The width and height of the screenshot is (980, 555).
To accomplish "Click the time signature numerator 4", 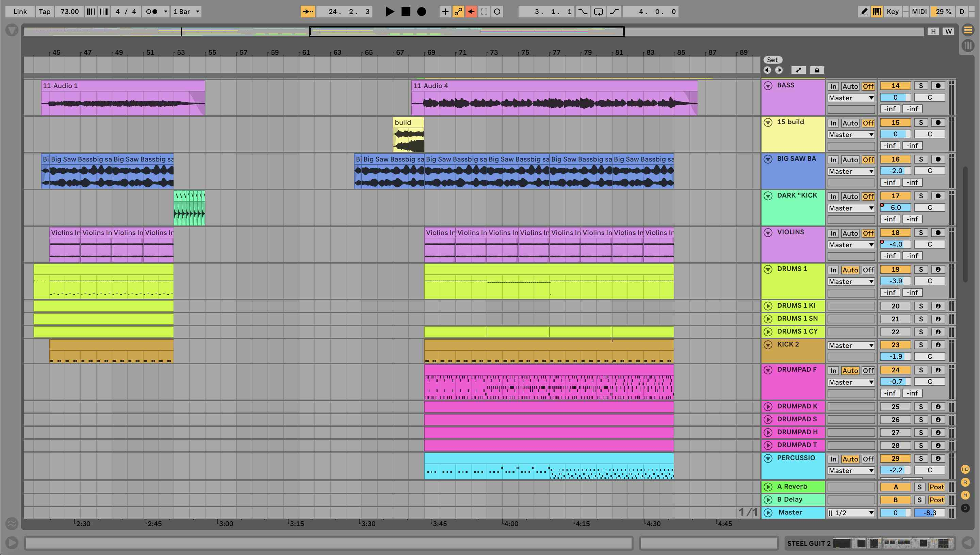I will click(118, 12).
